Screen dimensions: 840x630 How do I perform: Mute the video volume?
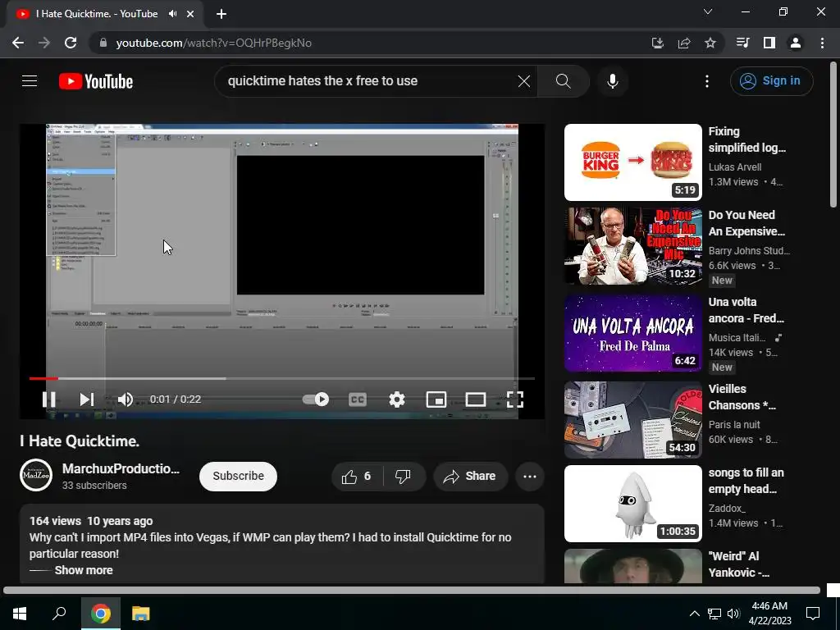126,399
